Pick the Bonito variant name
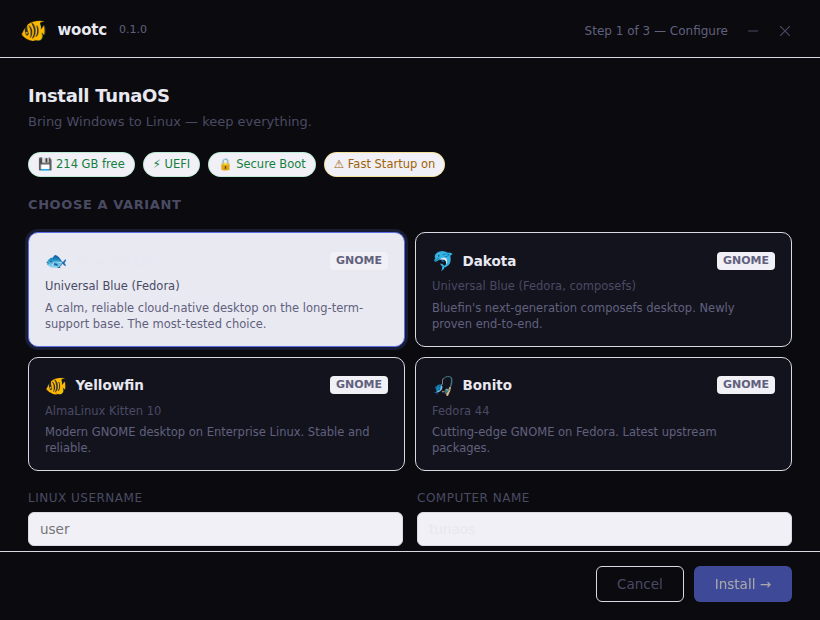 pyautogui.click(x=487, y=385)
